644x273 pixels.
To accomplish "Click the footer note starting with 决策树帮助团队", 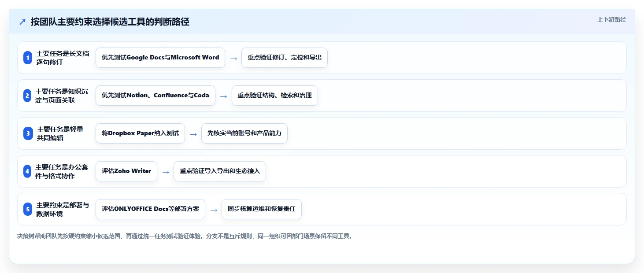I will (x=185, y=236).
